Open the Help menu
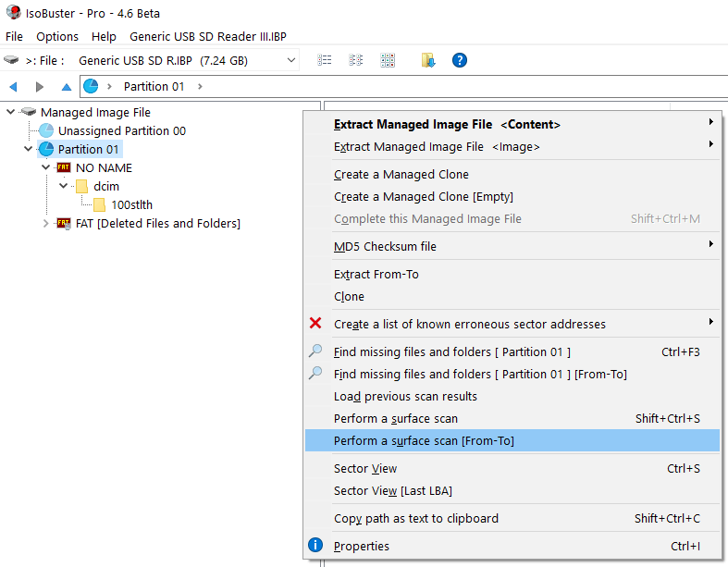The height and width of the screenshot is (567, 728). (104, 36)
